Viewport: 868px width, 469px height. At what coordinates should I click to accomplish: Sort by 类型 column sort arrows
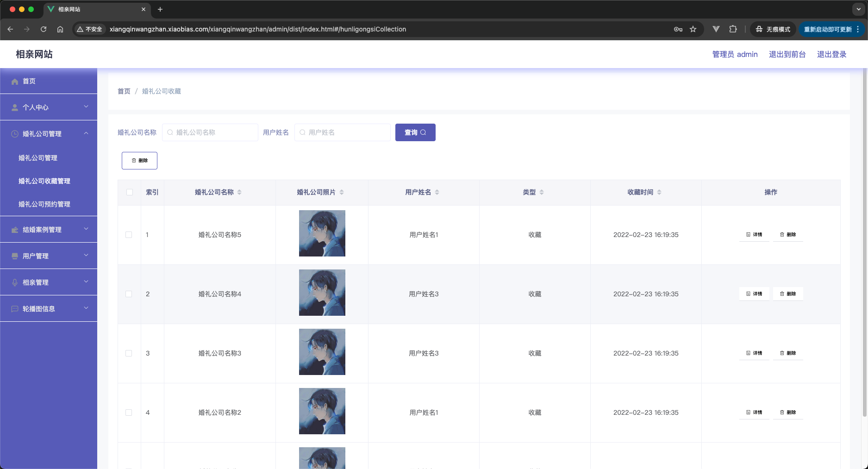tap(542, 192)
